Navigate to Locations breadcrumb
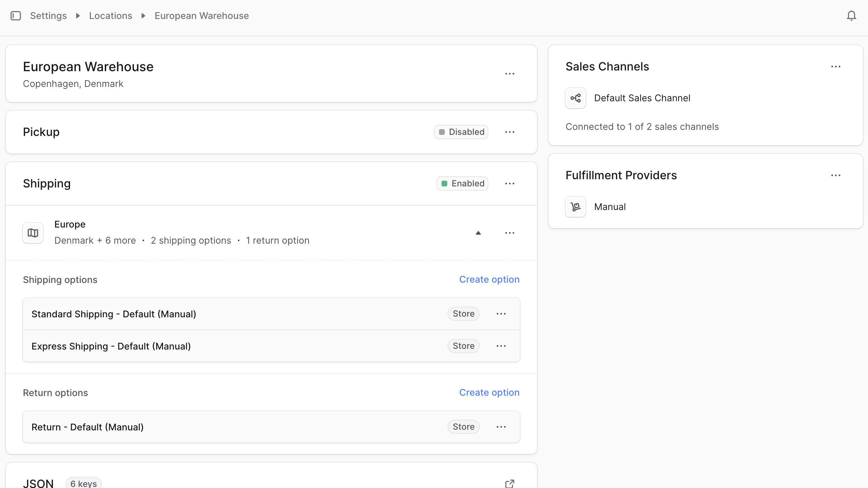 point(110,16)
